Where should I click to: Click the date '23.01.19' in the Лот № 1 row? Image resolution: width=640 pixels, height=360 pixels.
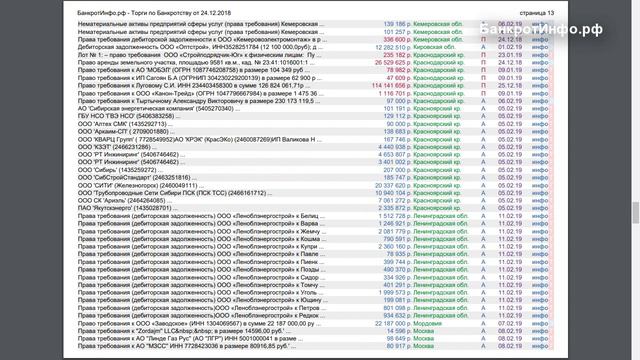click(510, 55)
